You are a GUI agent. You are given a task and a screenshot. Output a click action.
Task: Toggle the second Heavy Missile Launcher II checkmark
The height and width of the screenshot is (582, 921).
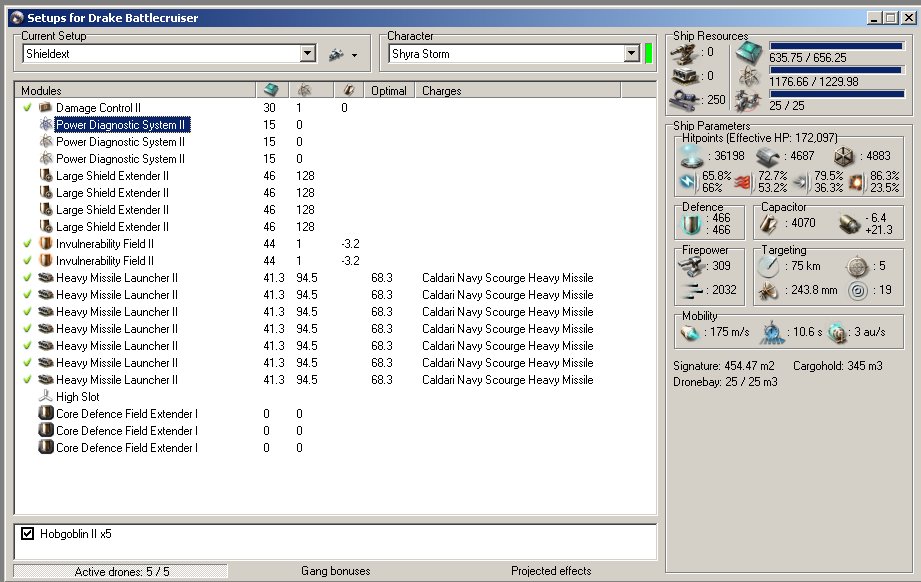27,294
